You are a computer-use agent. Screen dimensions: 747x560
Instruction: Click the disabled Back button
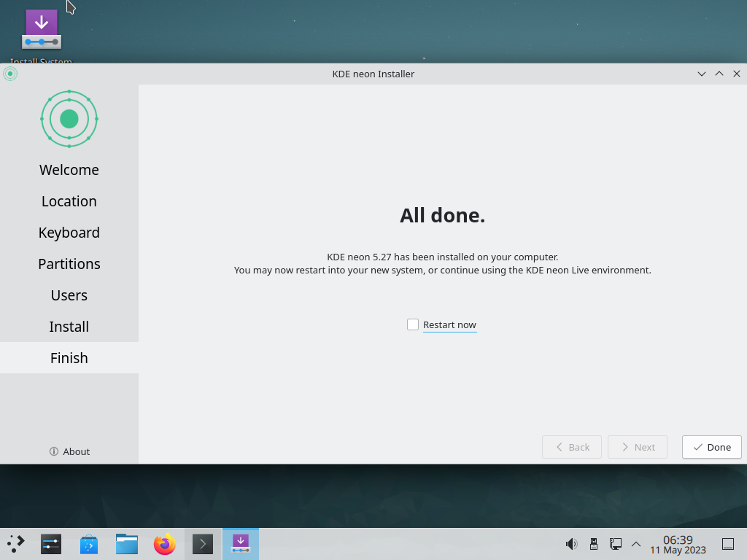tap(572, 447)
